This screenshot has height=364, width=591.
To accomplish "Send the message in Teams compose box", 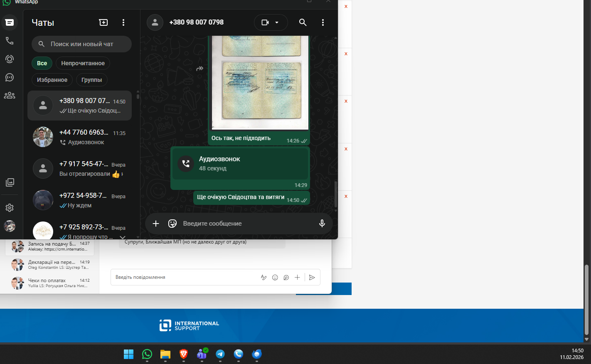I will [x=312, y=278].
